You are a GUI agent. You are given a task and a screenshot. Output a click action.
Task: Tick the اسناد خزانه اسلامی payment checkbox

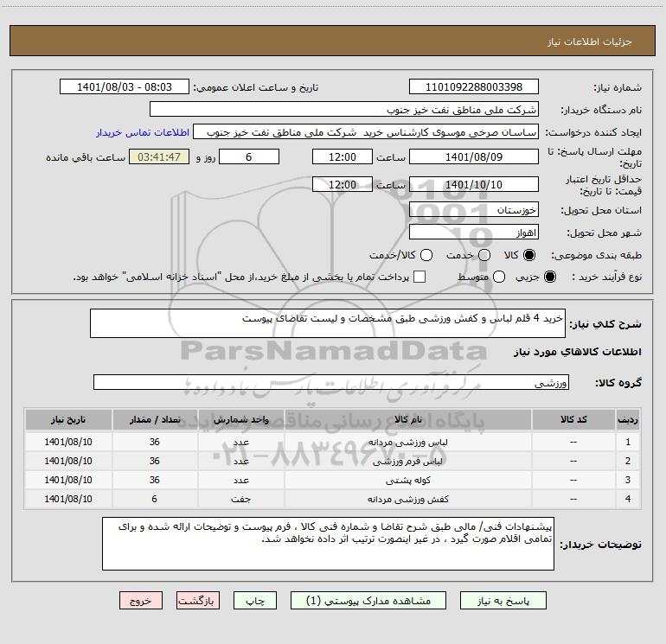tap(419, 277)
